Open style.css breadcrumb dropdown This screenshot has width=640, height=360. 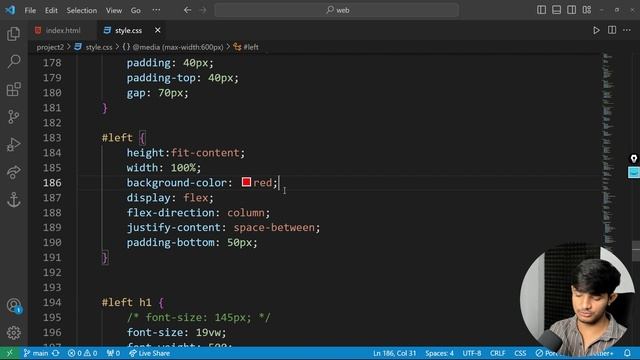click(99, 47)
